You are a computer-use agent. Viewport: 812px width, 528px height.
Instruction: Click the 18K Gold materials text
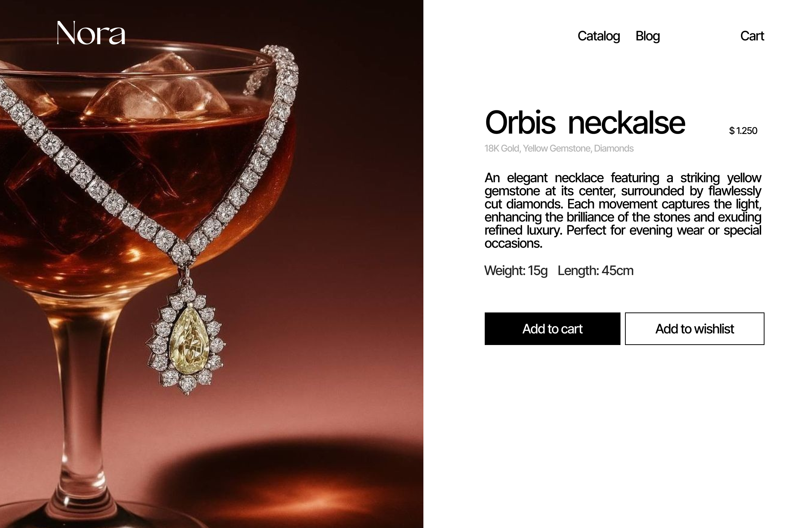point(502,149)
